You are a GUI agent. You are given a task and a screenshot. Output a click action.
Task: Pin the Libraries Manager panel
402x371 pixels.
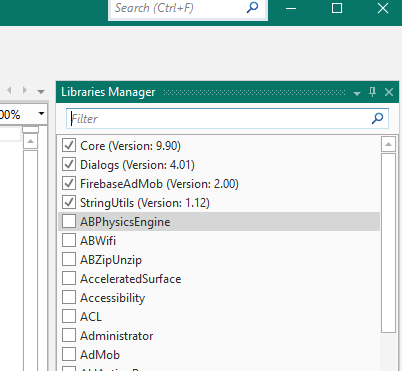[372, 92]
